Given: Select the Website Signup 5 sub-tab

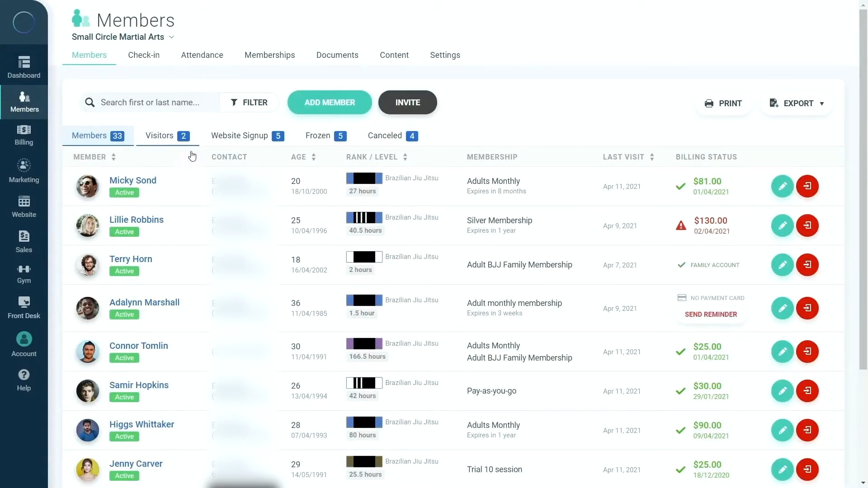Looking at the screenshot, I should pos(247,136).
